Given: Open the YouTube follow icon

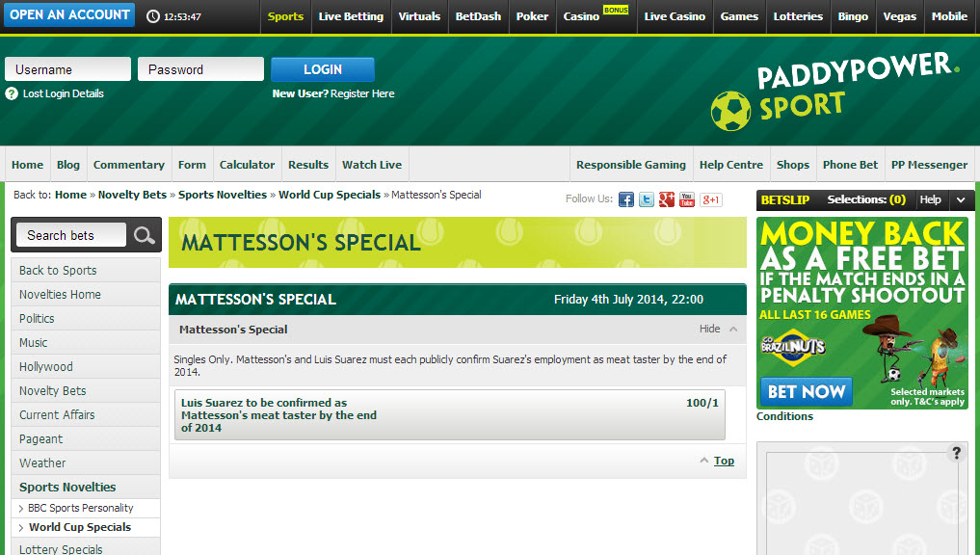Looking at the screenshot, I should [x=687, y=199].
